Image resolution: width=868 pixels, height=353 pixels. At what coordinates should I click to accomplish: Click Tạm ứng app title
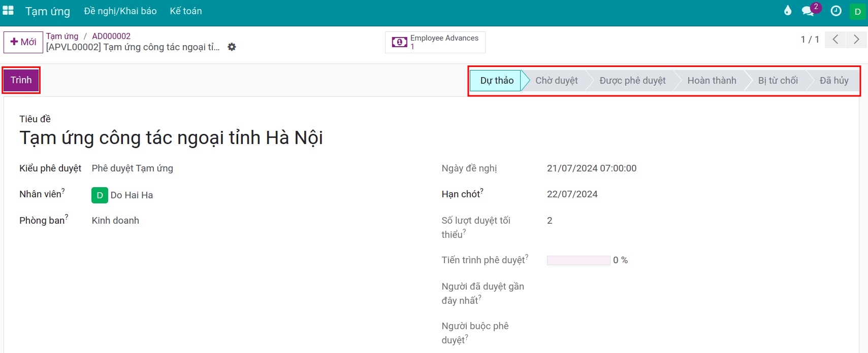pos(48,11)
